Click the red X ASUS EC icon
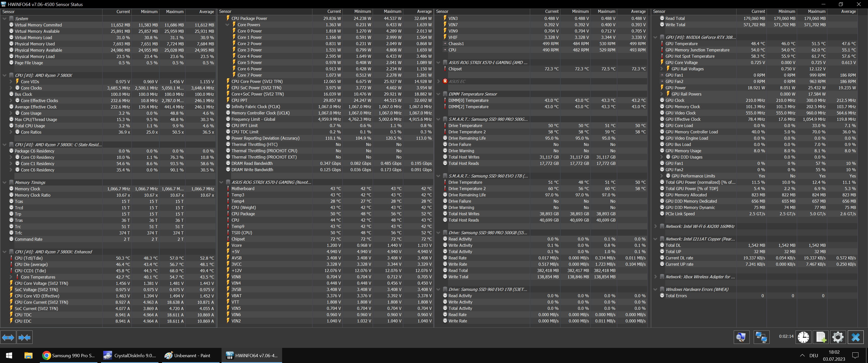This screenshot has height=363, width=868. pyautogui.click(x=445, y=81)
